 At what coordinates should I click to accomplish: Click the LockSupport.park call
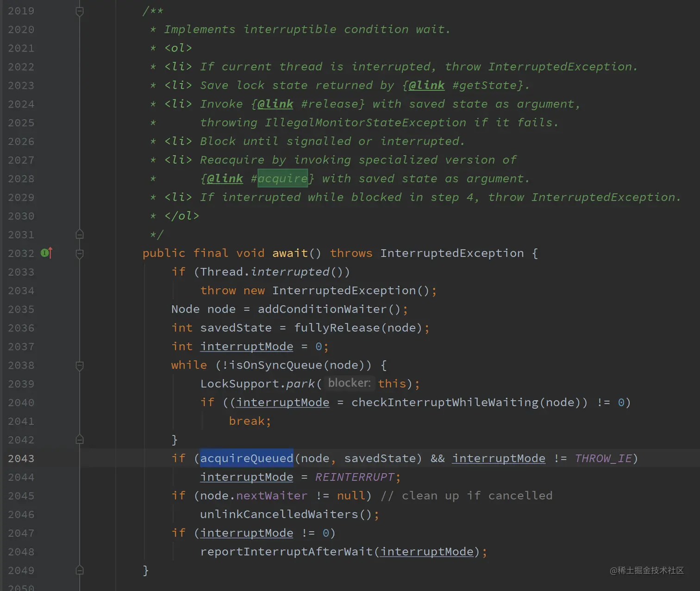coord(257,384)
